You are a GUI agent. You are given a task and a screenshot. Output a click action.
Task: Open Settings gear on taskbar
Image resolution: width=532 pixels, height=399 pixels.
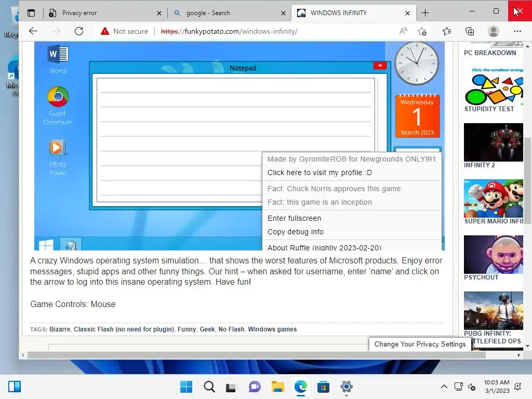[x=347, y=387]
